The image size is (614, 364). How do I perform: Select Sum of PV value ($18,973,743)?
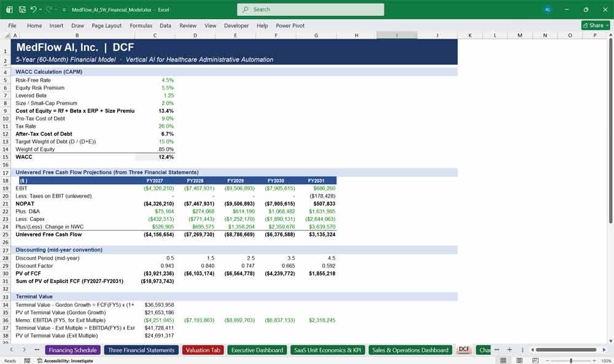[155, 281]
